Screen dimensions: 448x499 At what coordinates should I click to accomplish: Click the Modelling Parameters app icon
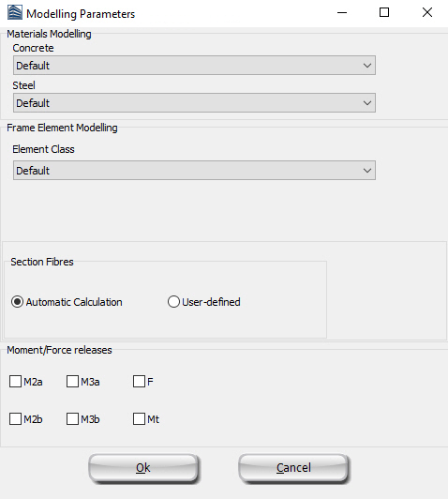tap(15, 13)
